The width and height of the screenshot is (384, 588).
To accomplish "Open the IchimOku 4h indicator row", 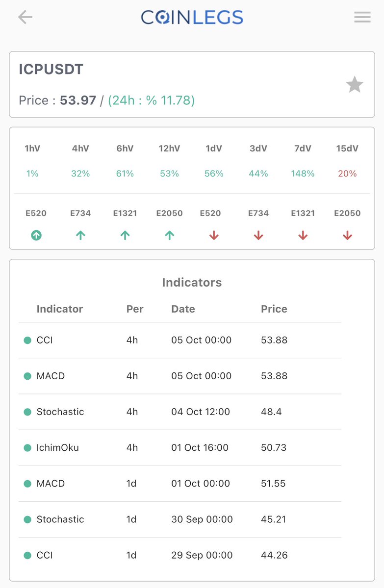I will 180,447.
